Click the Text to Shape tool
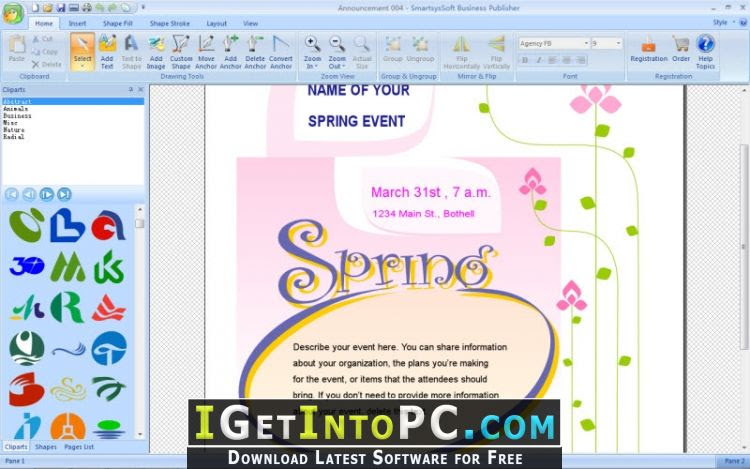750x469 pixels. 132,51
